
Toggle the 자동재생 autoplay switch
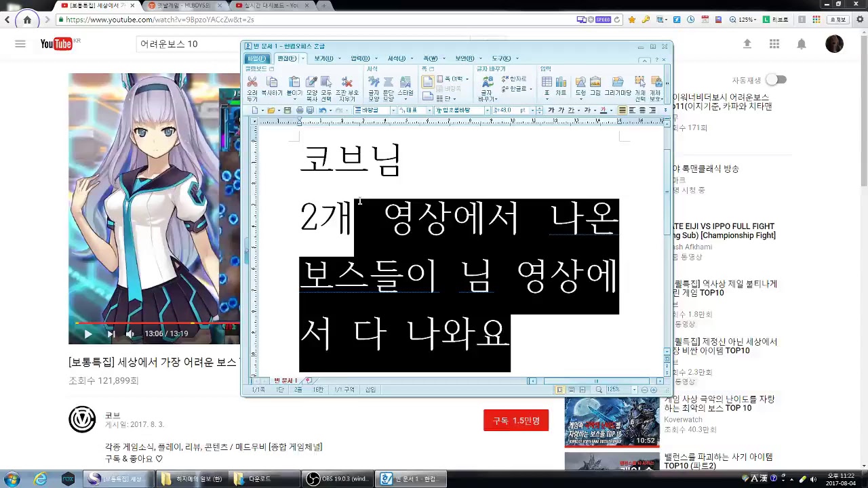tap(776, 80)
